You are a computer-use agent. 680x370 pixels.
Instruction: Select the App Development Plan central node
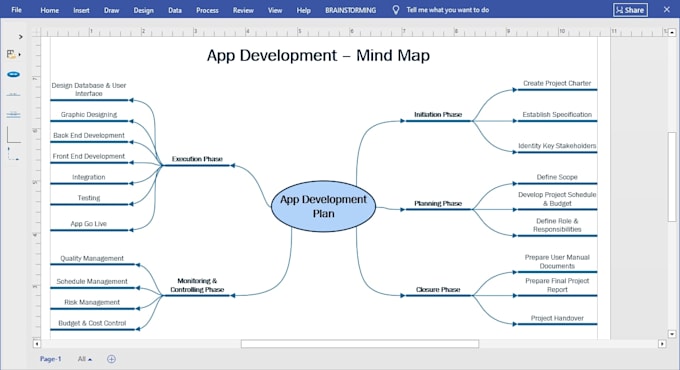pyautogui.click(x=324, y=206)
